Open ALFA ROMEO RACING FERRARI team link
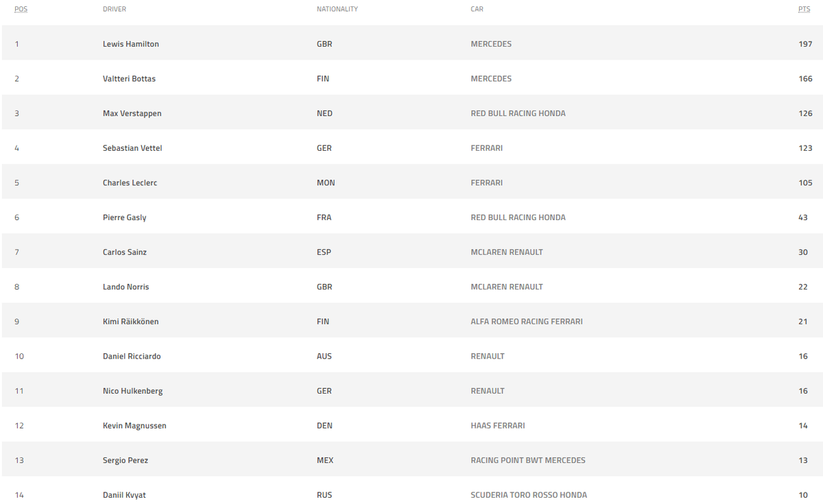This screenshot has width=823, height=504. tap(527, 322)
